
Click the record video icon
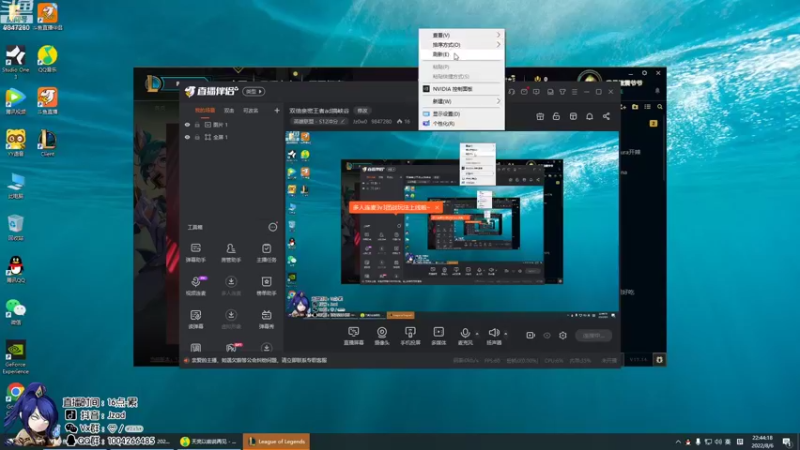point(531,335)
